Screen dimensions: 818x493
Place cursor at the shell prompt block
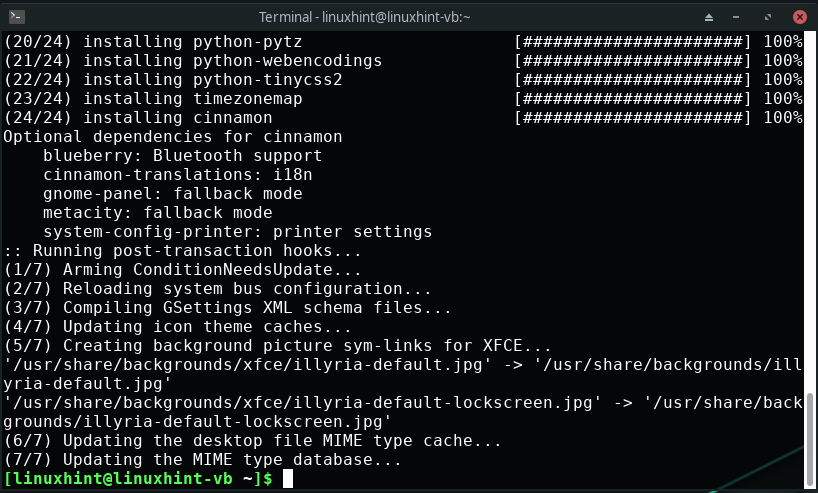288,478
